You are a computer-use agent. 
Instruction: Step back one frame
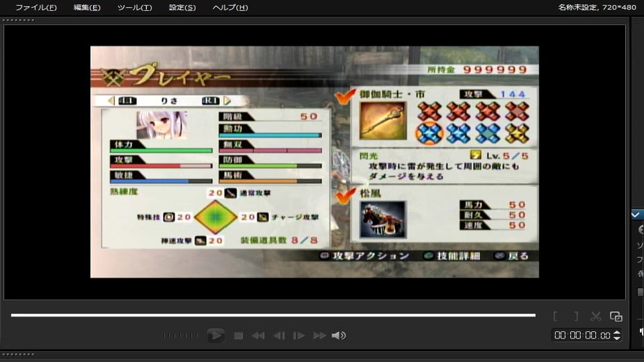point(279,336)
